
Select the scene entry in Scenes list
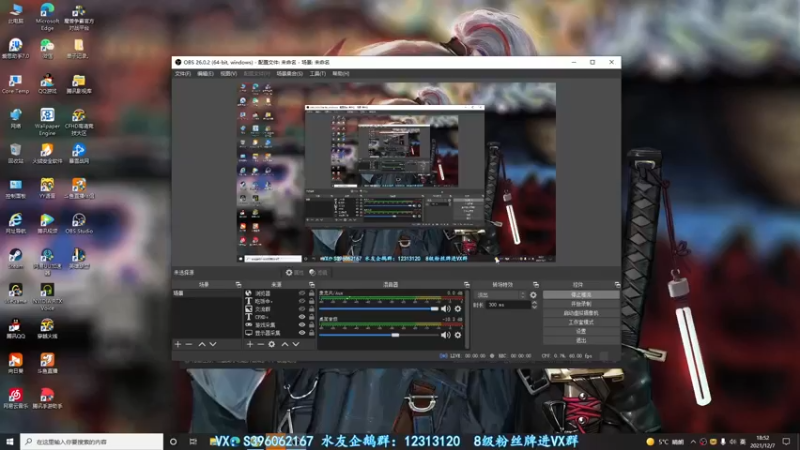(x=207, y=293)
